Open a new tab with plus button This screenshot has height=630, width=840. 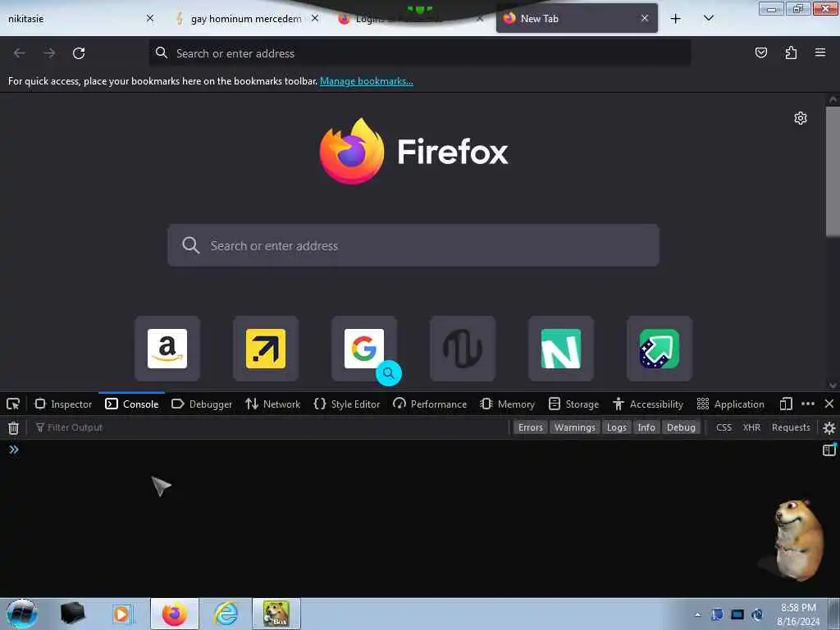click(676, 19)
